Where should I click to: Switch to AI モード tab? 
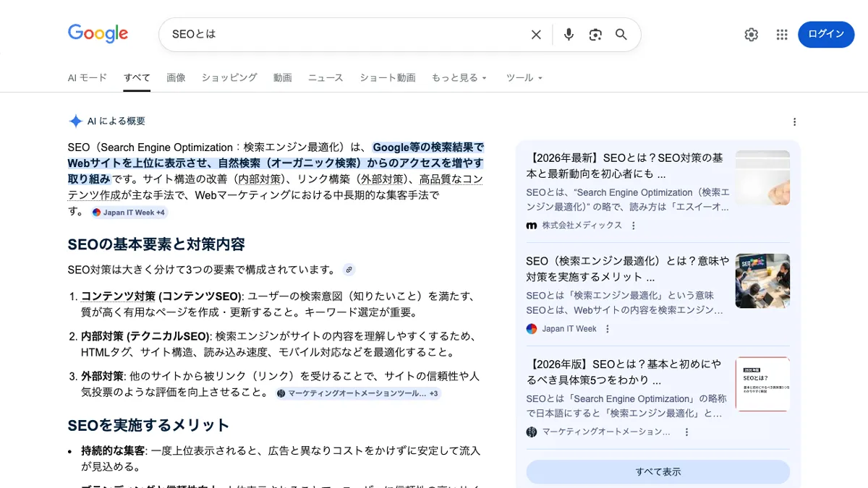tap(88, 77)
